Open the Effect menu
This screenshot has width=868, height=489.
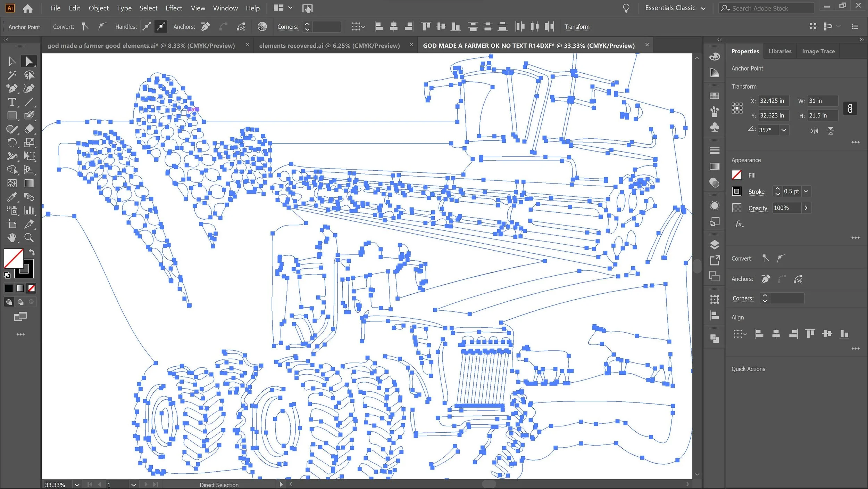174,8
